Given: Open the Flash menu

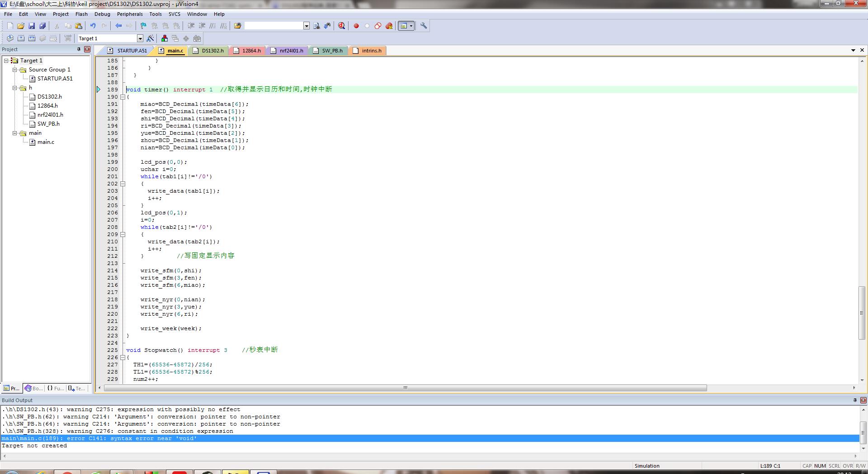Looking at the screenshot, I should (81, 14).
